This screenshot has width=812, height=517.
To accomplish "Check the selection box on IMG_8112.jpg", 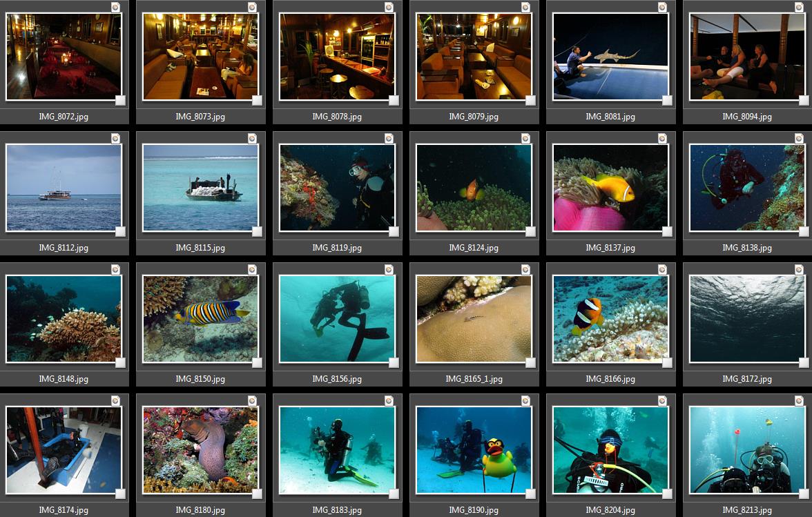I will coord(121,231).
